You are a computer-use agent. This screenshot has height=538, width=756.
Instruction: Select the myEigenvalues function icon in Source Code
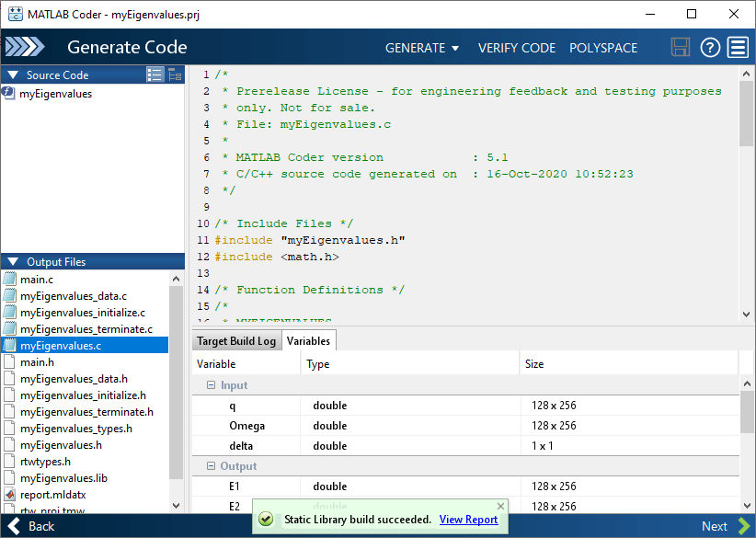point(8,93)
